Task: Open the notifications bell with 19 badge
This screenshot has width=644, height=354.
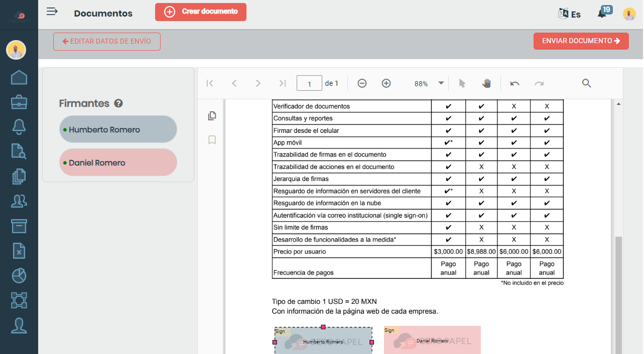Action: click(x=602, y=14)
